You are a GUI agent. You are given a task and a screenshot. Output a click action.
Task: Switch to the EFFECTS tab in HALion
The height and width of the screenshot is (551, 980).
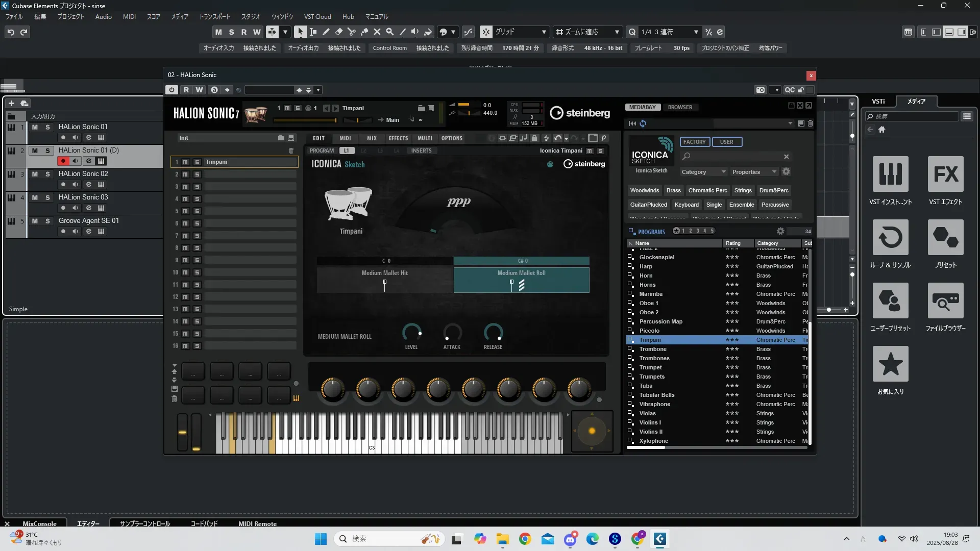pos(398,138)
